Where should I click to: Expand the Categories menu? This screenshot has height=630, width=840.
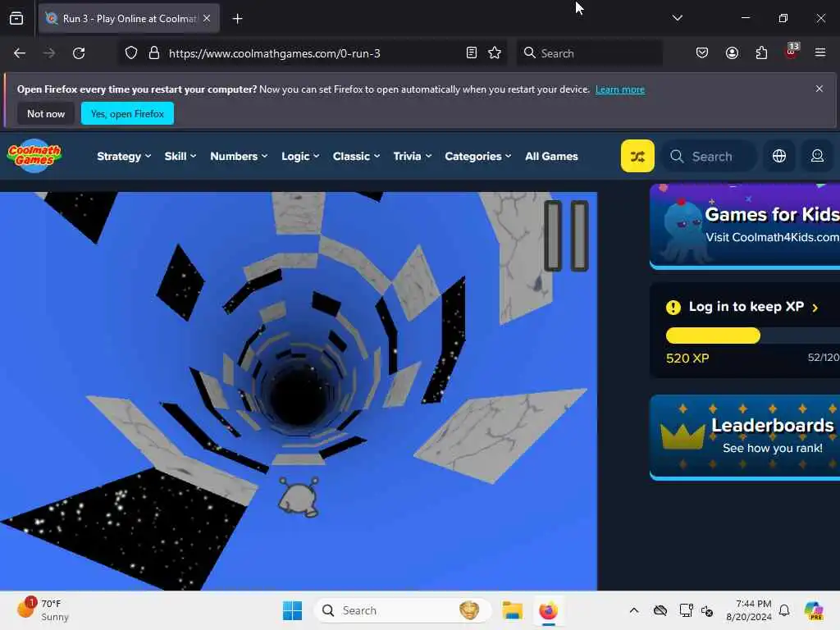point(478,156)
